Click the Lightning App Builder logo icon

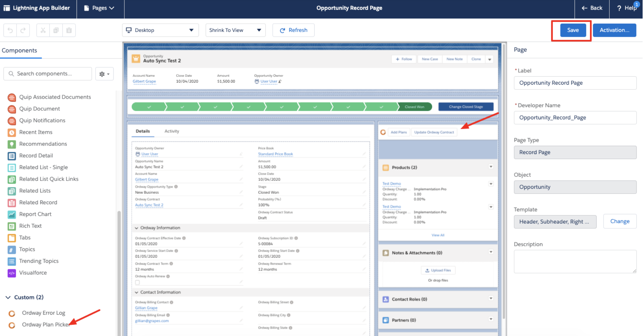pyautogui.click(x=7, y=8)
